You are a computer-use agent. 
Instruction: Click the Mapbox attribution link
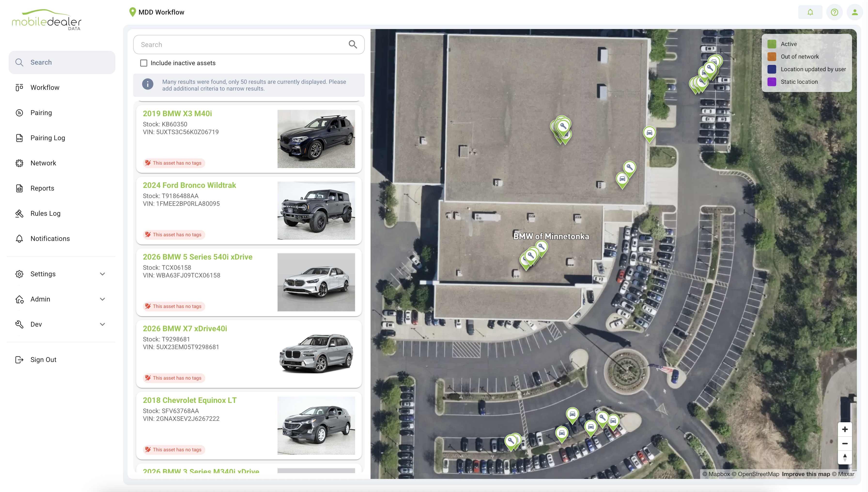click(x=716, y=474)
